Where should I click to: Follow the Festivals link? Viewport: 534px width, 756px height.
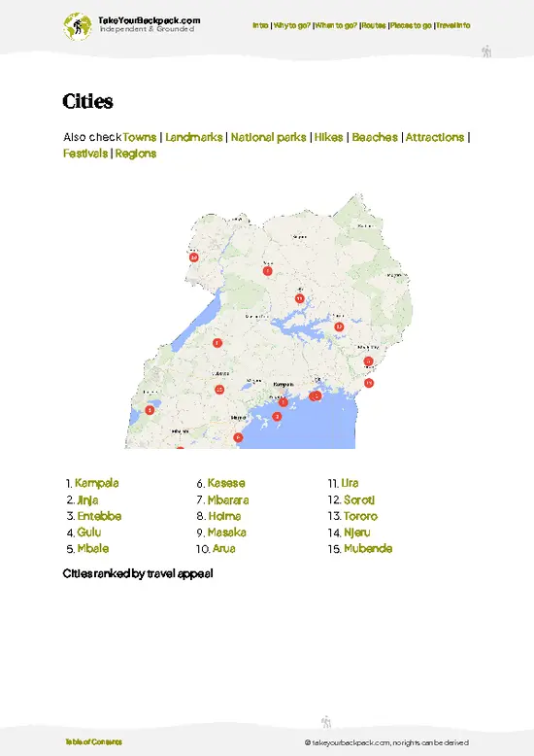(x=85, y=154)
